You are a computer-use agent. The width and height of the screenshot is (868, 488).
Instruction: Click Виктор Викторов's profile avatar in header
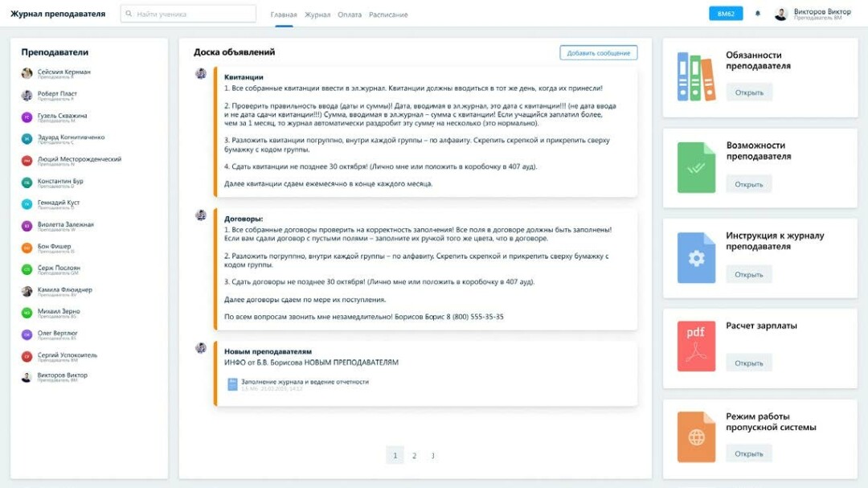click(x=780, y=14)
